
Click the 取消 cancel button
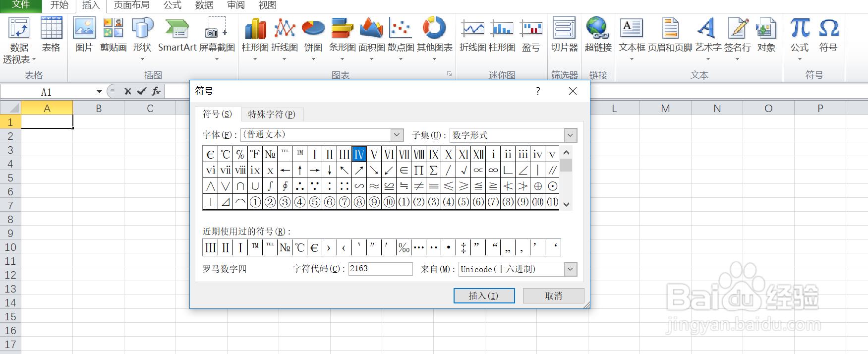(553, 296)
